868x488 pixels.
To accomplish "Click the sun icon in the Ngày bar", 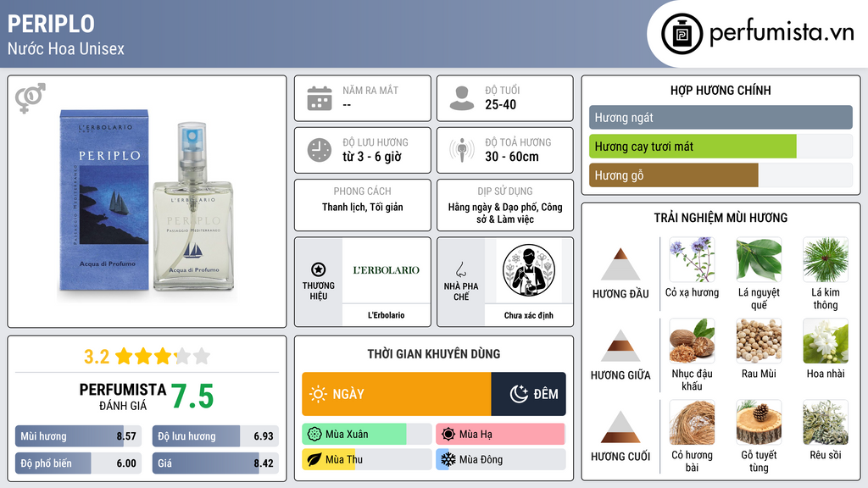I will coord(318,394).
